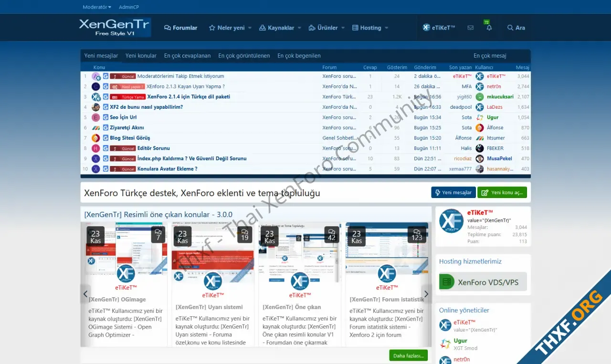Open the Ara search

coord(516,28)
